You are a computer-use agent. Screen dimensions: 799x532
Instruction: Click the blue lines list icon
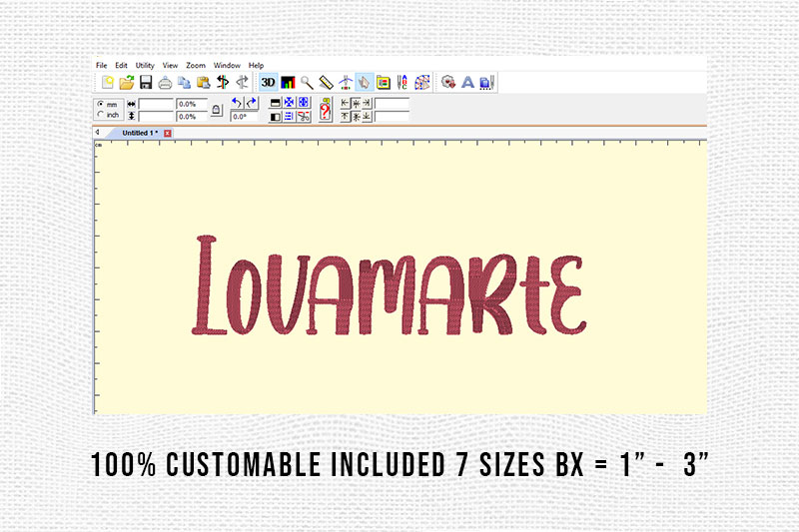tap(290, 117)
